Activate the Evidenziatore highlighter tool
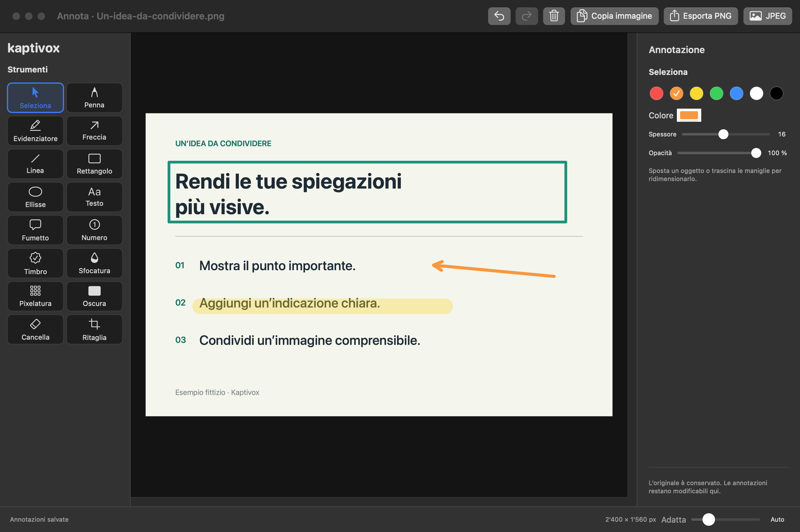This screenshot has width=800, height=532. click(x=35, y=131)
